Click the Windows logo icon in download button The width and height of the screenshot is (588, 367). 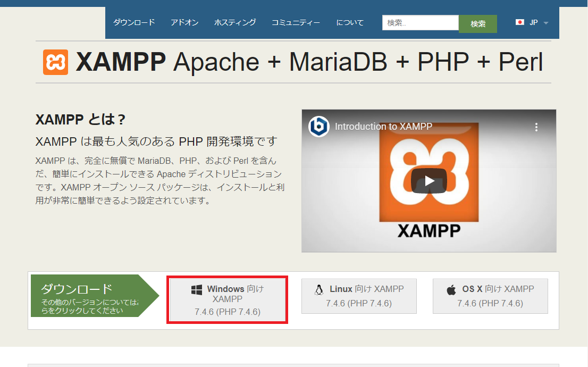(197, 289)
